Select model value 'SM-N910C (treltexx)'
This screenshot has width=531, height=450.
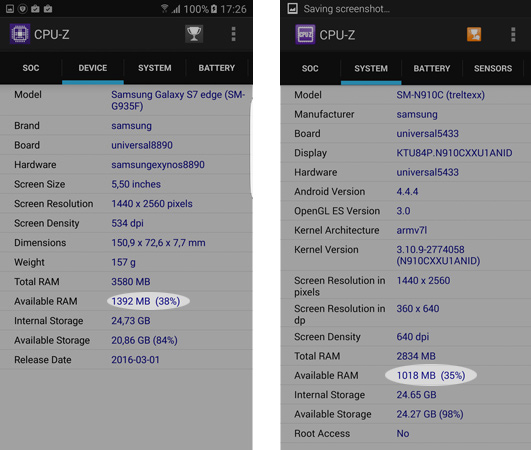pyautogui.click(x=440, y=95)
